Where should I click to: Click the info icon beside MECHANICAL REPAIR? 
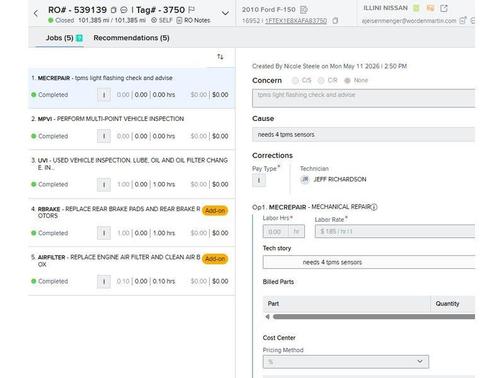(x=374, y=207)
